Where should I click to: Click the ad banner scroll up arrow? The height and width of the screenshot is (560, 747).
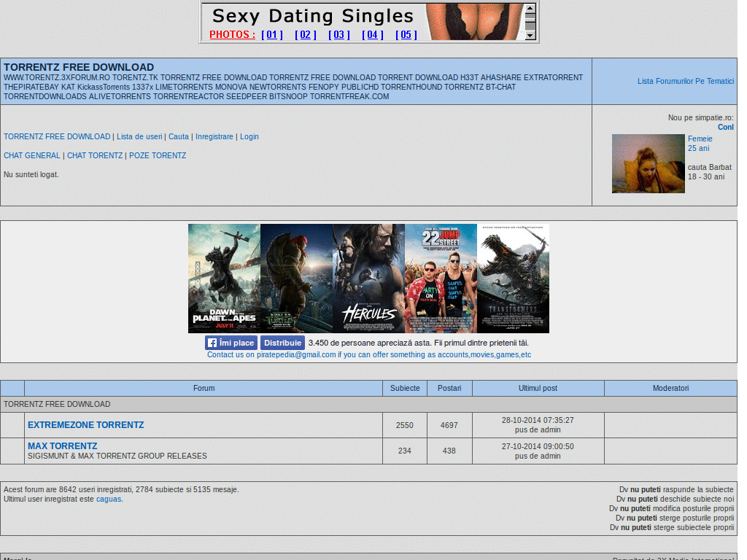[x=530, y=8]
